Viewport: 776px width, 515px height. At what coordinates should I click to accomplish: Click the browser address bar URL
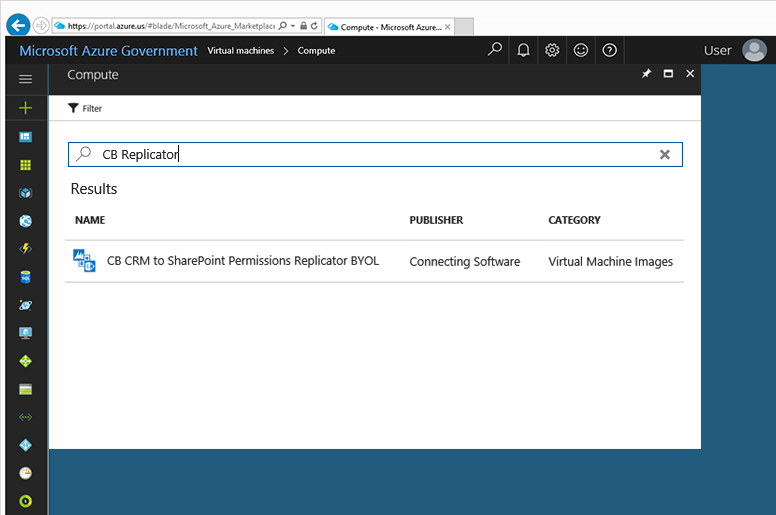pyautogui.click(x=171, y=26)
